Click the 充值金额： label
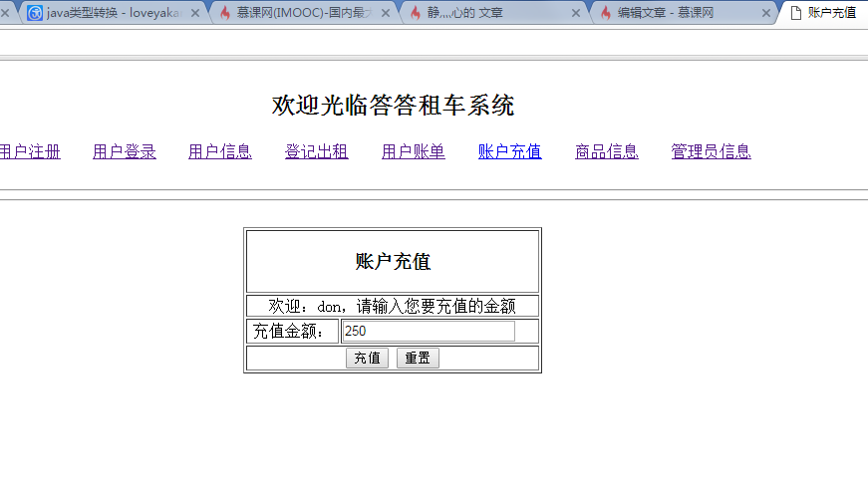The image size is (868, 485). 288,332
